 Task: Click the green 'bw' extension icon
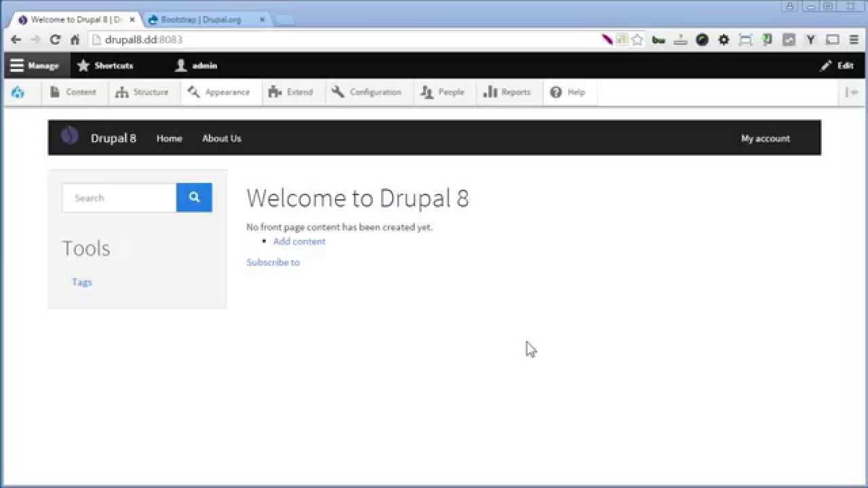pyautogui.click(x=658, y=40)
